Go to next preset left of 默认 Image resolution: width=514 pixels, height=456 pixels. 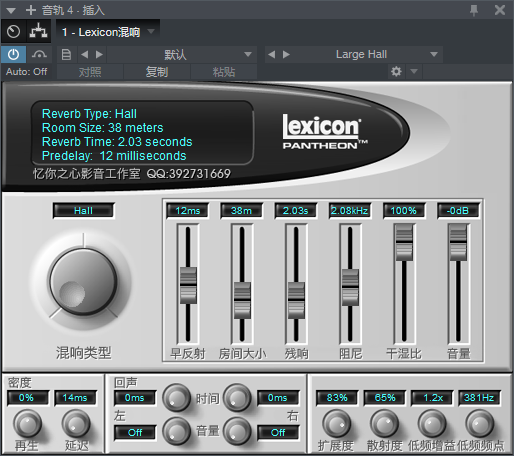click(99, 54)
